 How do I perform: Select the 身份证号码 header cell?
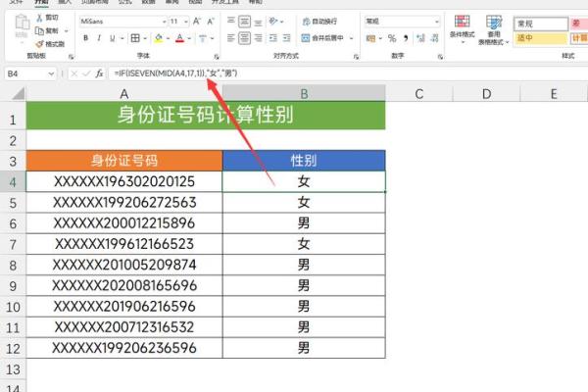tap(124, 161)
